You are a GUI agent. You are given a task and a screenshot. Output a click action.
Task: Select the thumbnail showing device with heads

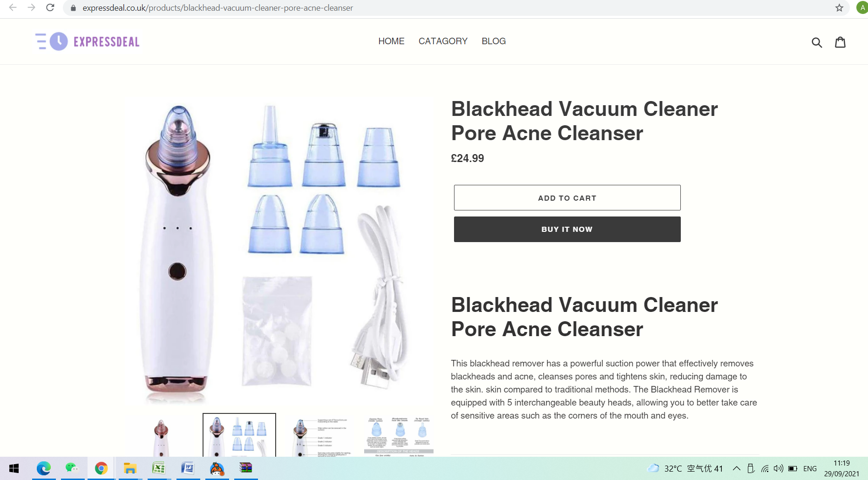coord(239,435)
